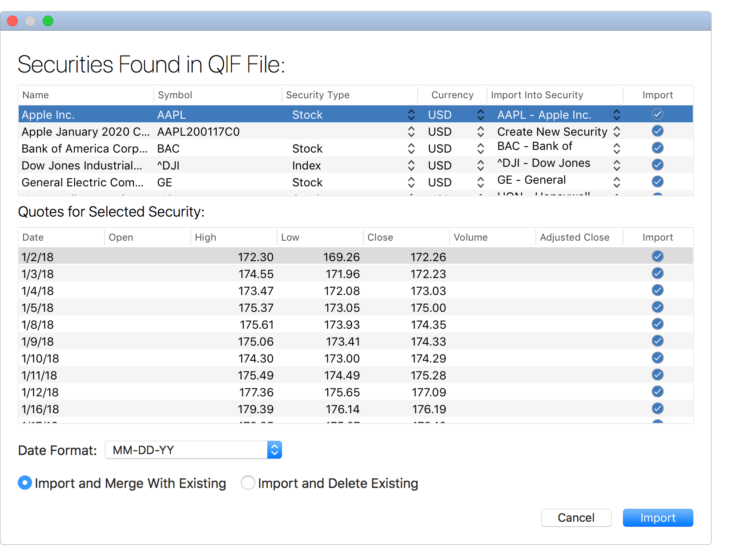Disable Import for the Dow Jones Industrial row
756x556 pixels.
tap(657, 165)
